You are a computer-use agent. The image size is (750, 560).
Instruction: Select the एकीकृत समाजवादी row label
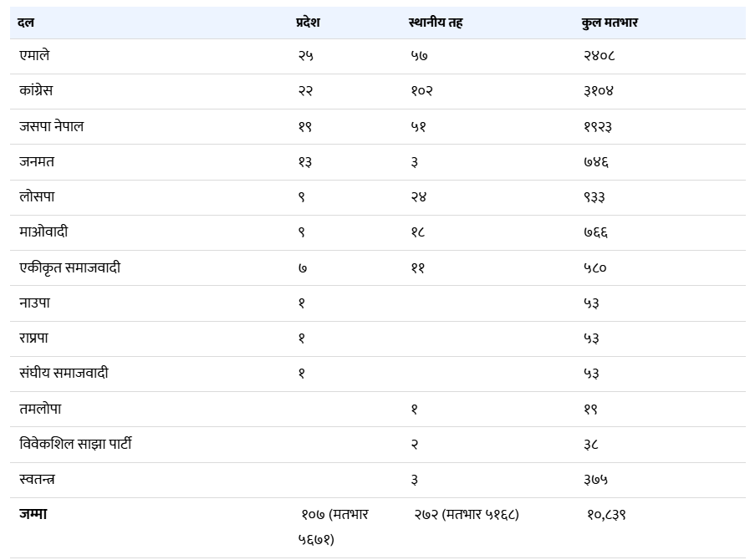(69, 268)
